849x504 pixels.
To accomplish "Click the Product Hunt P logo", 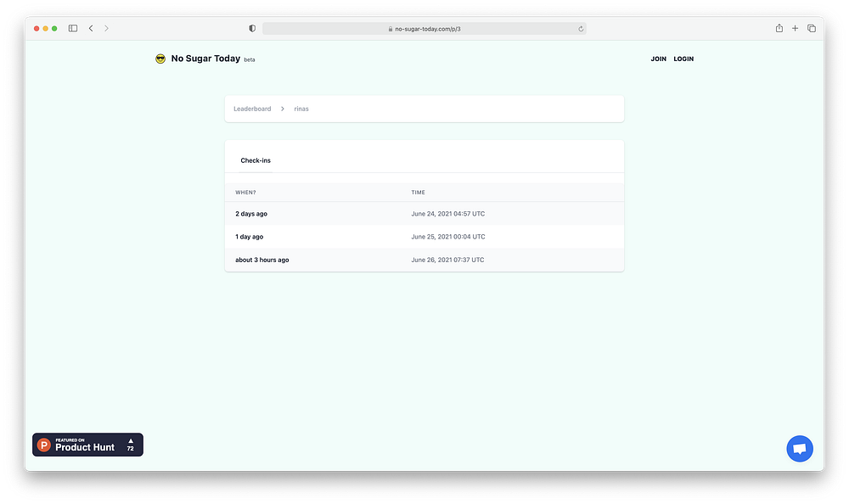I will (44, 445).
